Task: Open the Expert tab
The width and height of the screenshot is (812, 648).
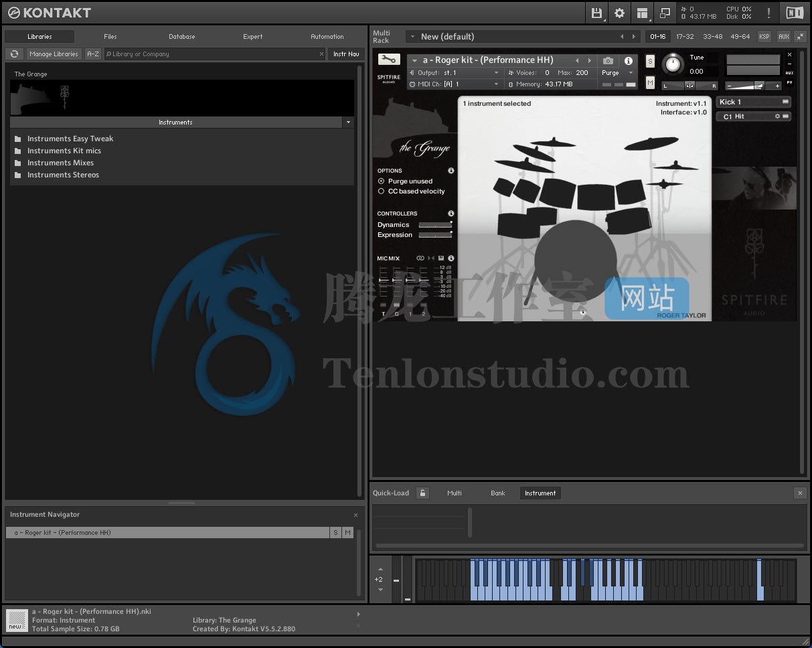Action: (x=252, y=37)
